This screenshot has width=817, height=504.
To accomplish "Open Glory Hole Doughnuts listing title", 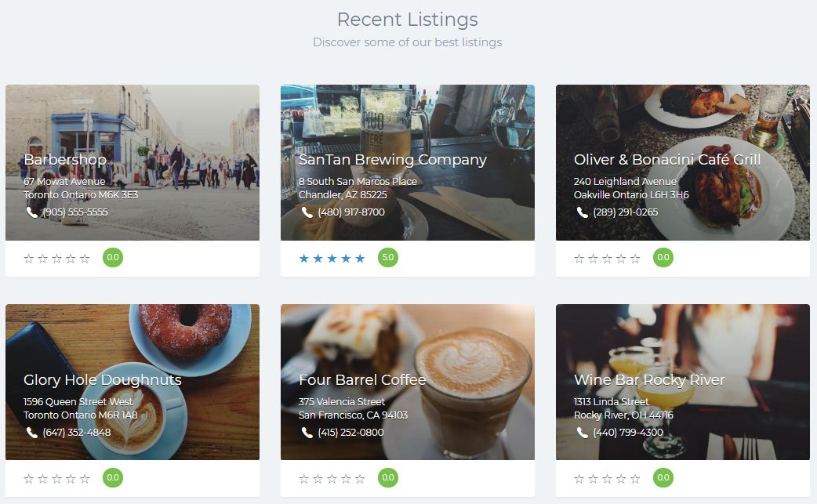I will (103, 380).
